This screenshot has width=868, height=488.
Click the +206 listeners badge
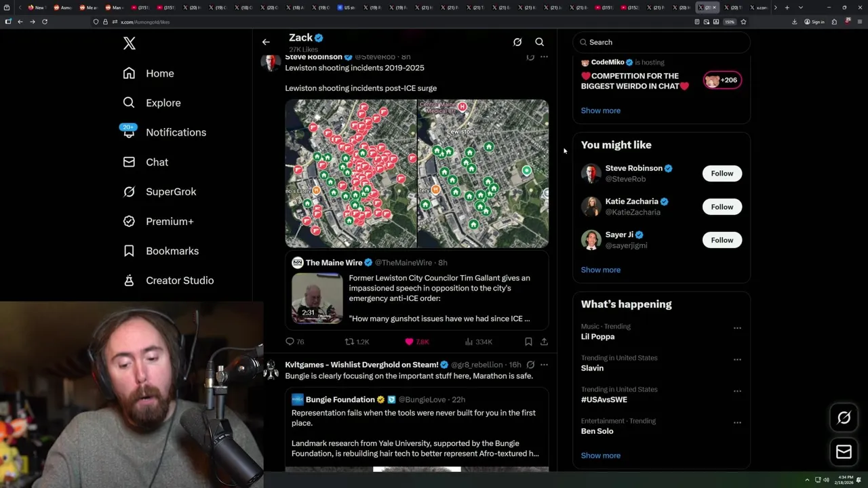(x=722, y=80)
